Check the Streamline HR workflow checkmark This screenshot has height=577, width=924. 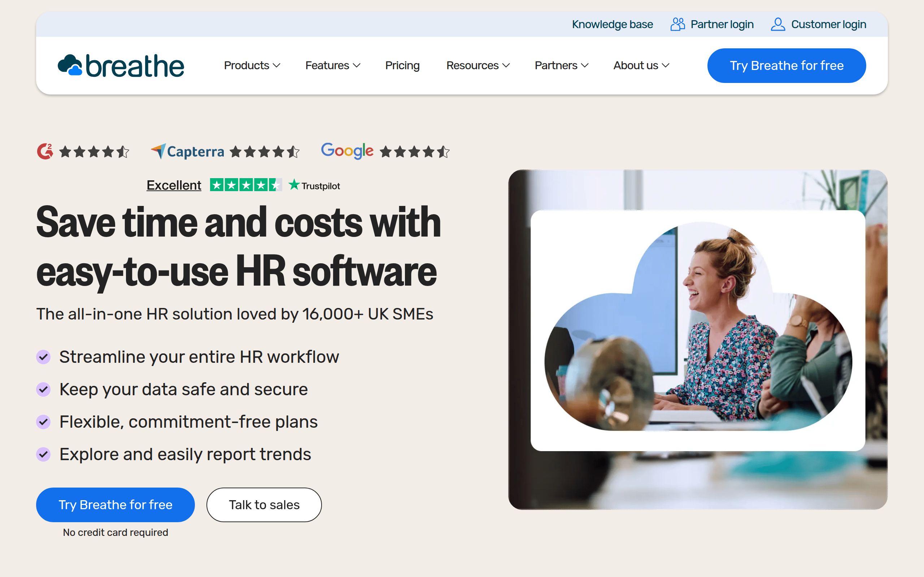click(44, 357)
